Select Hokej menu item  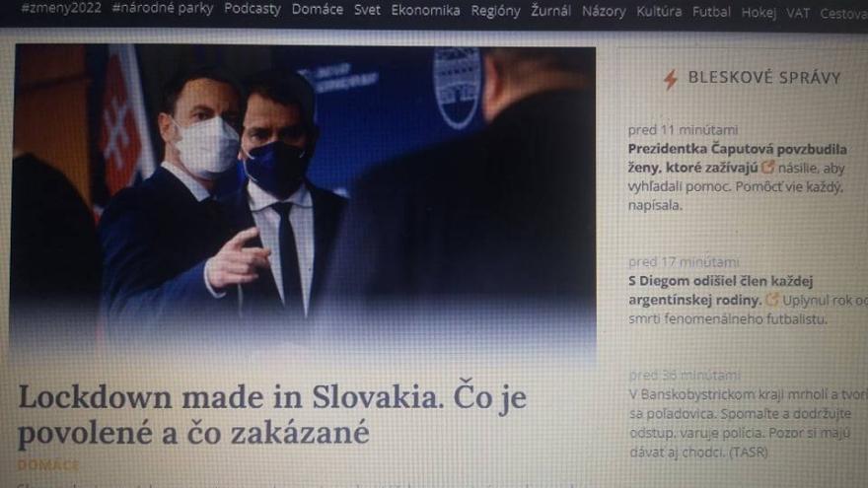(759, 12)
